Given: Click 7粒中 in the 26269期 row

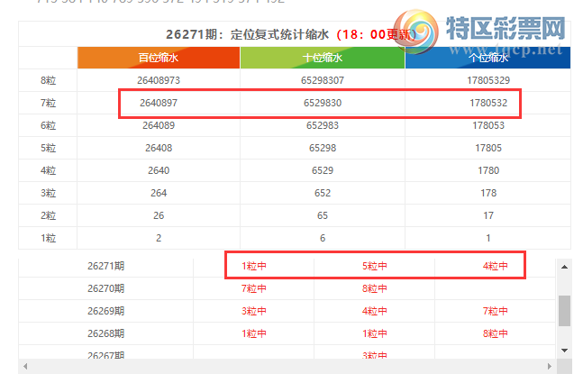Looking at the screenshot, I should tap(495, 311).
